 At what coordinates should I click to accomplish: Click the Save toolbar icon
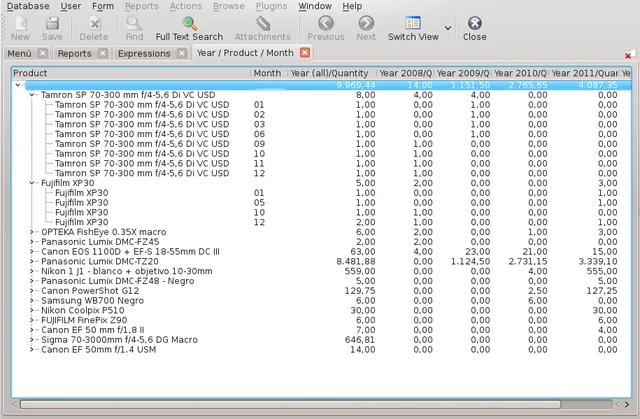tap(52, 24)
